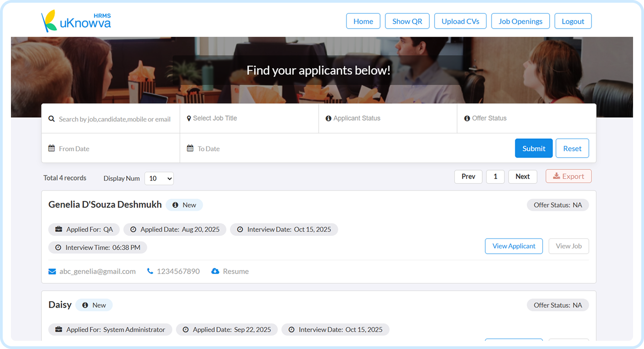The height and width of the screenshot is (349, 644).
Task: Click the clock icon beside Genelia's Interview Date
Action: [240, 230]
